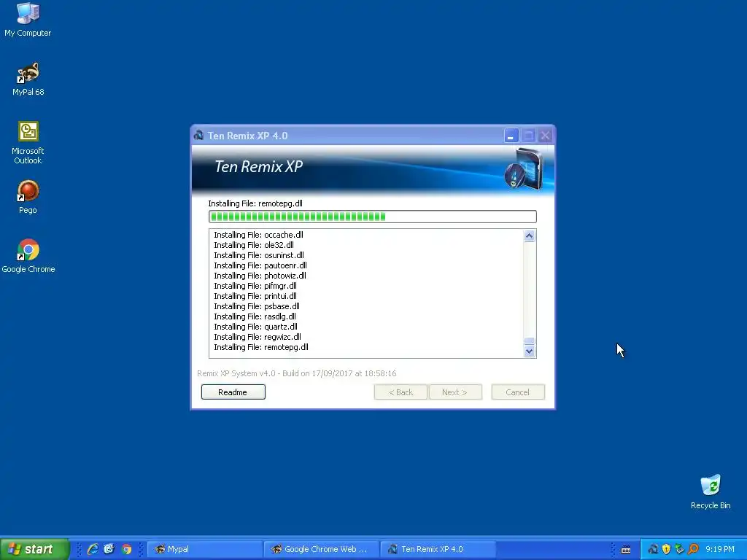Click the scroll down arrow in install log
747x560 pixels.
click(530, 351)
